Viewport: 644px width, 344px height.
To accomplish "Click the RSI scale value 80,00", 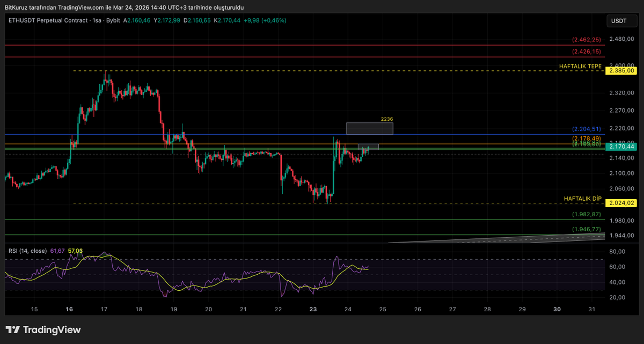I will click(x=618, y=251).
